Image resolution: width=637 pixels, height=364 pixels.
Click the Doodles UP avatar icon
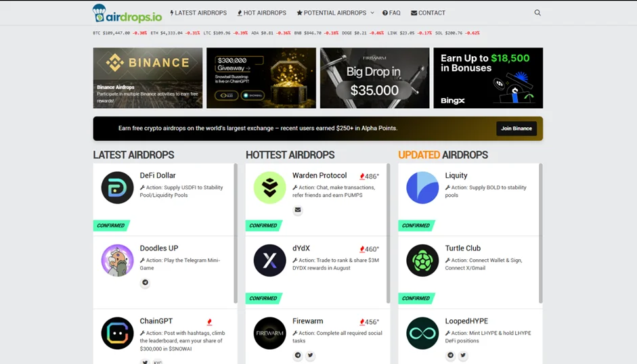[117, 260]
